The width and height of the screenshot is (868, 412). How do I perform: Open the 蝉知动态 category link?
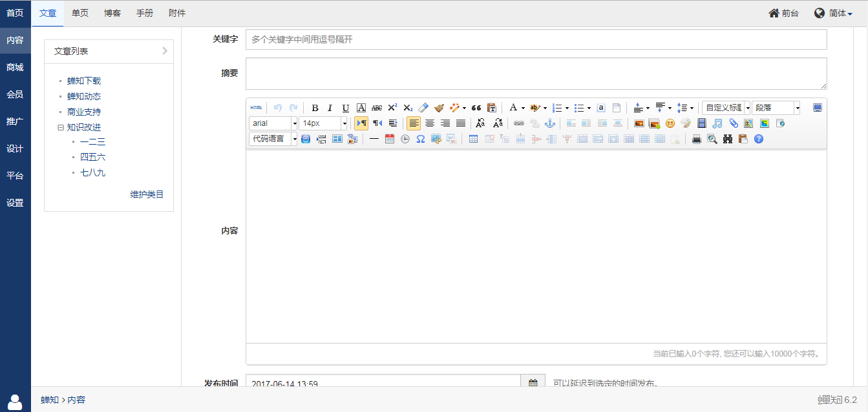[x=84, y=96]
